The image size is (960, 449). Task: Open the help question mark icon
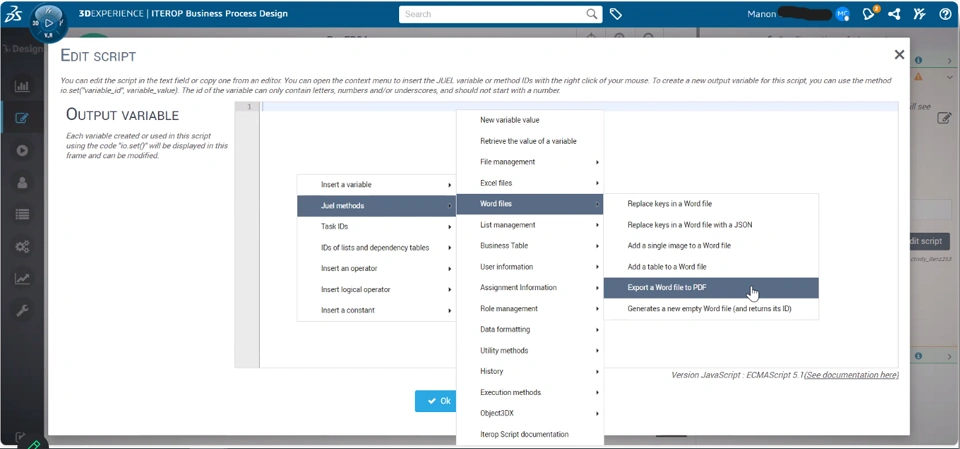coord(945,14)
